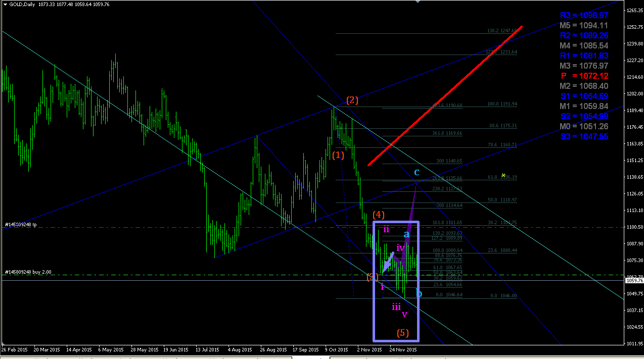
Task: Click the 4 Aug 2015 date label
Action: click(240, 349)
